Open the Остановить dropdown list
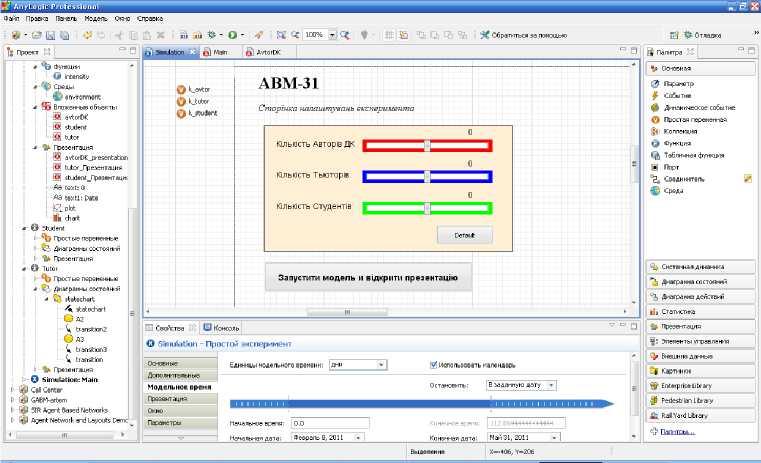Image resolution: width=761 pixels, height=463 pixels. (x=520, y=384)
